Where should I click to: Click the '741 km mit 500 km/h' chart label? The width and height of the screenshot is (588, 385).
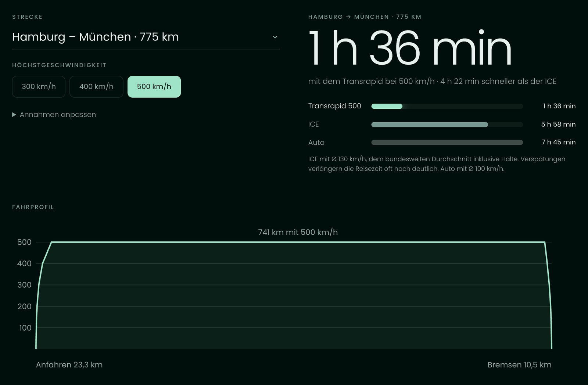pyautogui.click(x=298, y=232)
